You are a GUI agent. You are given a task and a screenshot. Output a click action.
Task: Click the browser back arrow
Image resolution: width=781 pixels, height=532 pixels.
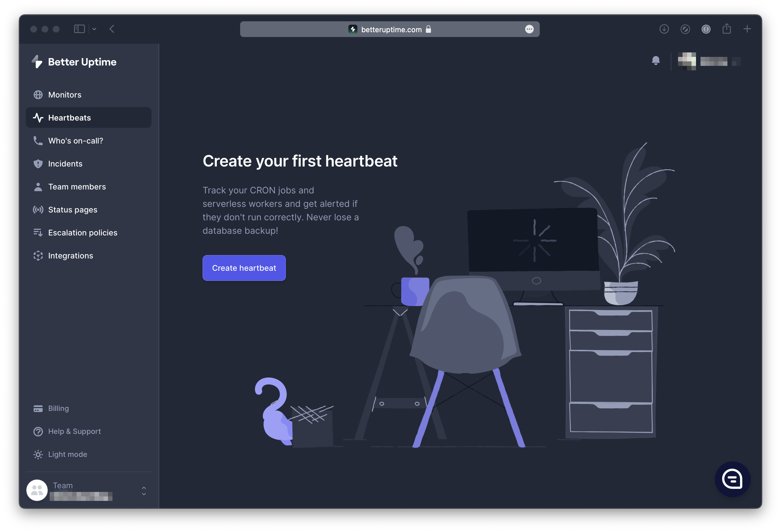tap(112, 29)
